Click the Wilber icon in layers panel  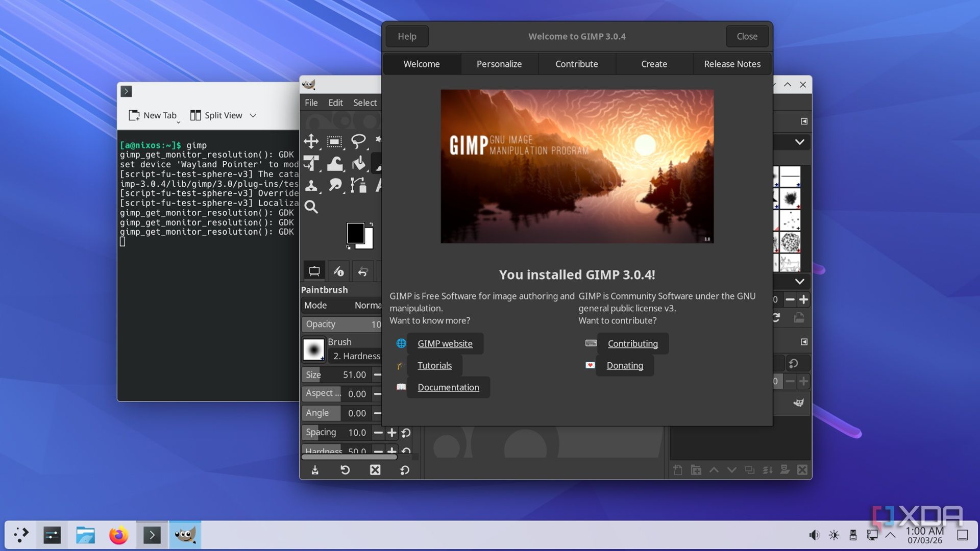pyautogui.click(x=798, y=403)
